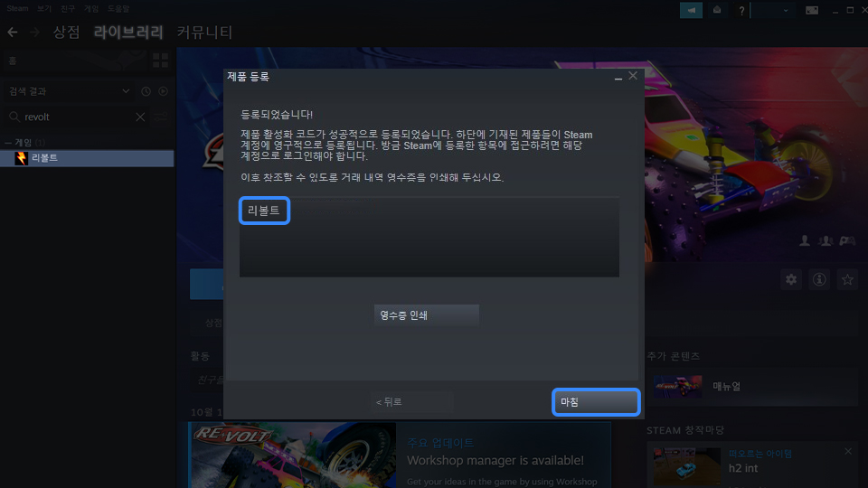Click the < 뒤로 back button
Viewport: 868px width, 488px height.
(x=412, y=401)
